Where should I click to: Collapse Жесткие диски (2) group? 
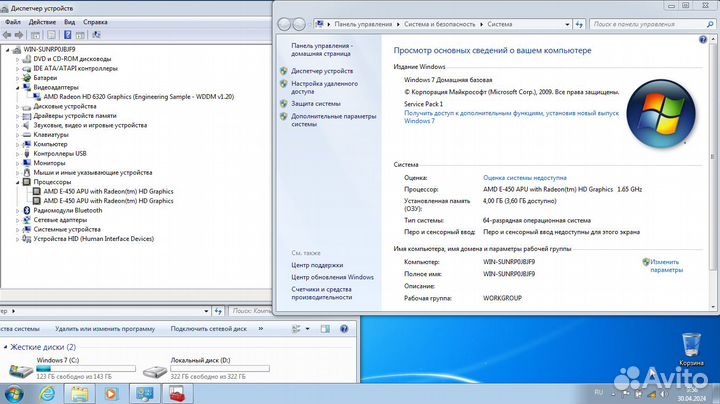coord(6,347)
